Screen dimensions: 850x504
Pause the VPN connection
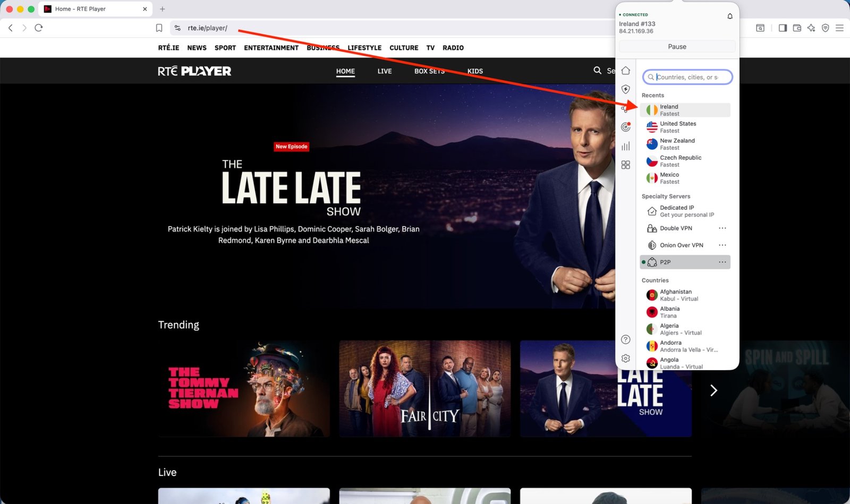coord(676,46)
